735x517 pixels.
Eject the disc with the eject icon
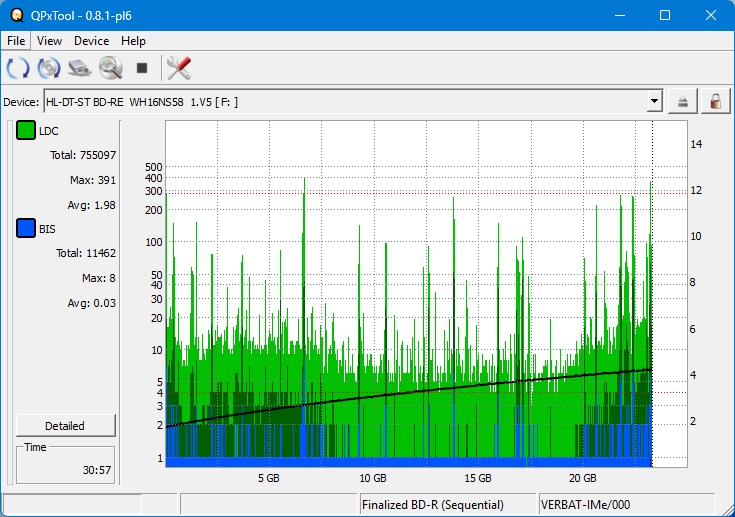683,101
